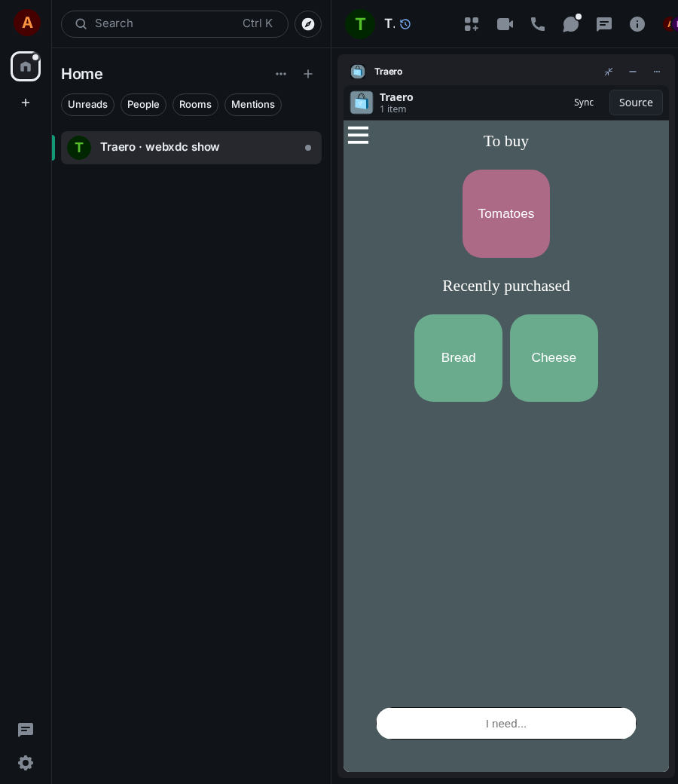Open the add widgets/extensions icon
Viewport: 678px width, 784px height.
[x=472, y=24]
